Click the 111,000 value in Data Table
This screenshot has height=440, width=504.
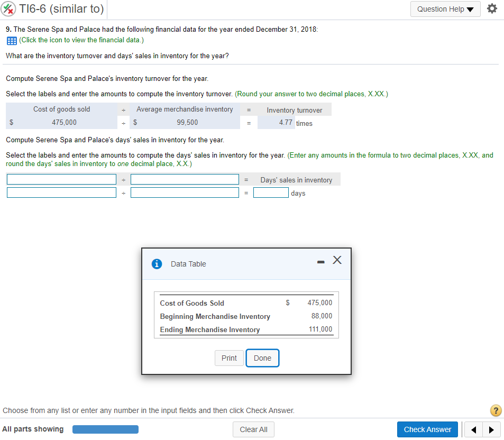pyautogui.click(x=320, y=329)
